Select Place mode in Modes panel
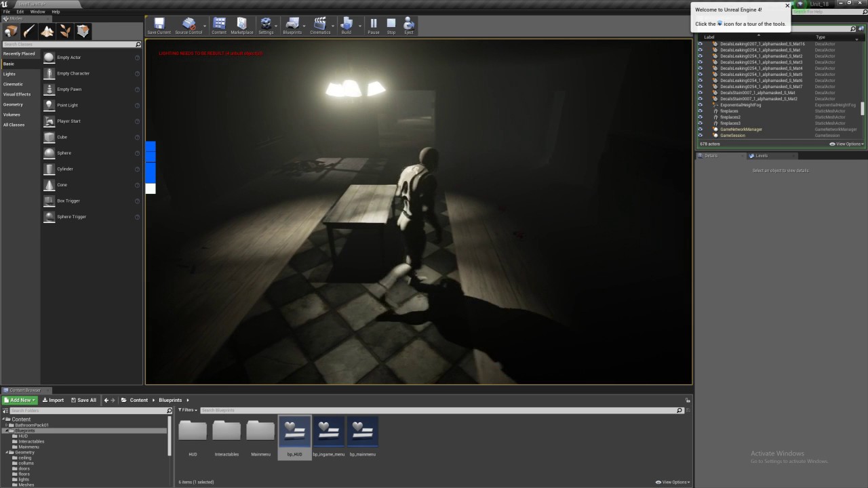This screenshot has height=488, width=868. tap(11, 31)
